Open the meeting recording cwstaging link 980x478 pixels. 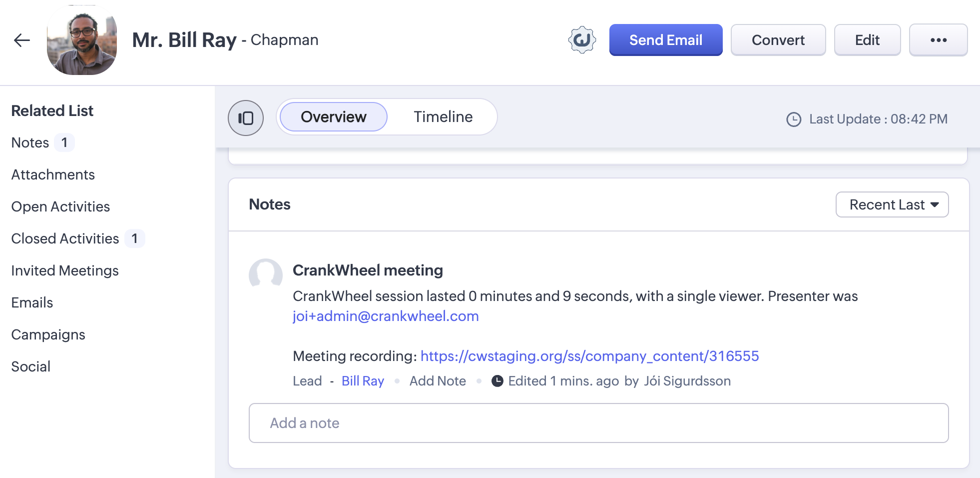point(589,356)
